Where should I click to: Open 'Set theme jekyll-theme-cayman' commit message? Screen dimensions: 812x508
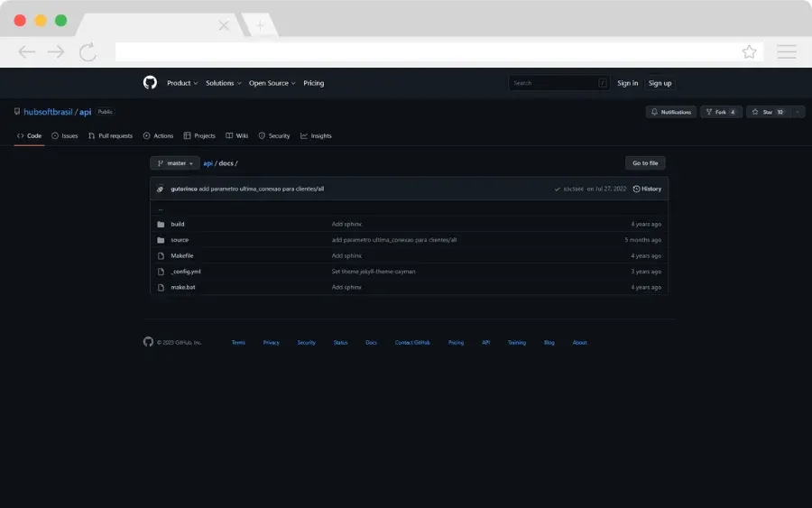[x=374, y=272]
